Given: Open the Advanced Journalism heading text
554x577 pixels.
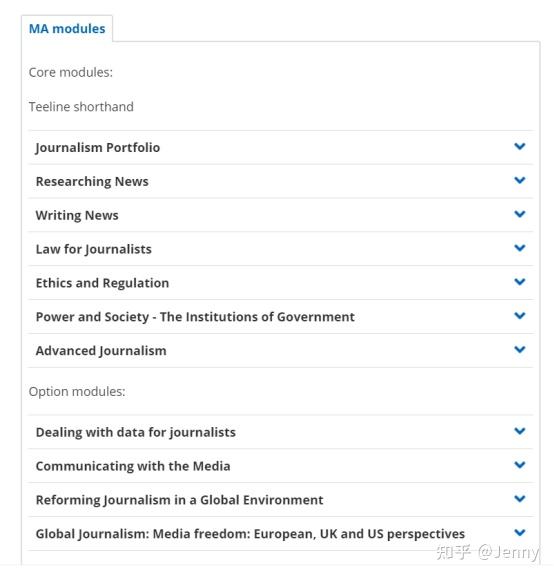Looking at the screenshot, I should tap(101, 351).
